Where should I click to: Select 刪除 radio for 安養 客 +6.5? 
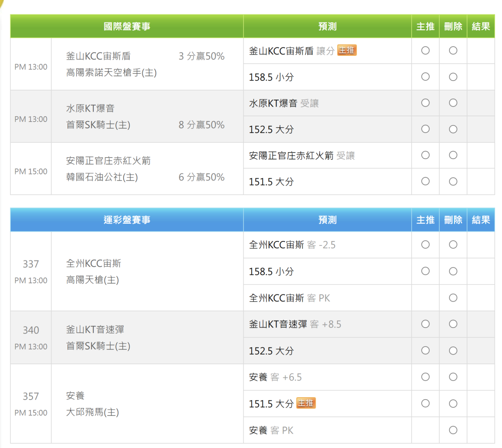tap(453, 377)
